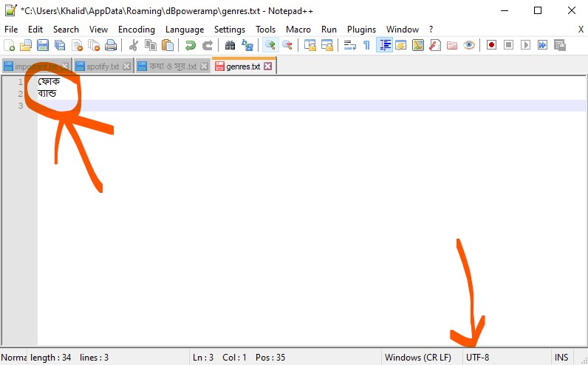Click the Save All toolbar icon
The height and width of the screenshot is (365, 588).
pos(60,45)
